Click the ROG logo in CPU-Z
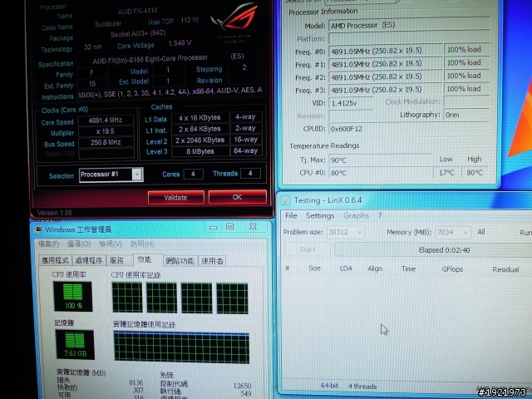Screen dimensions: 532x399 pyautogui.click(x=234, y=17)
